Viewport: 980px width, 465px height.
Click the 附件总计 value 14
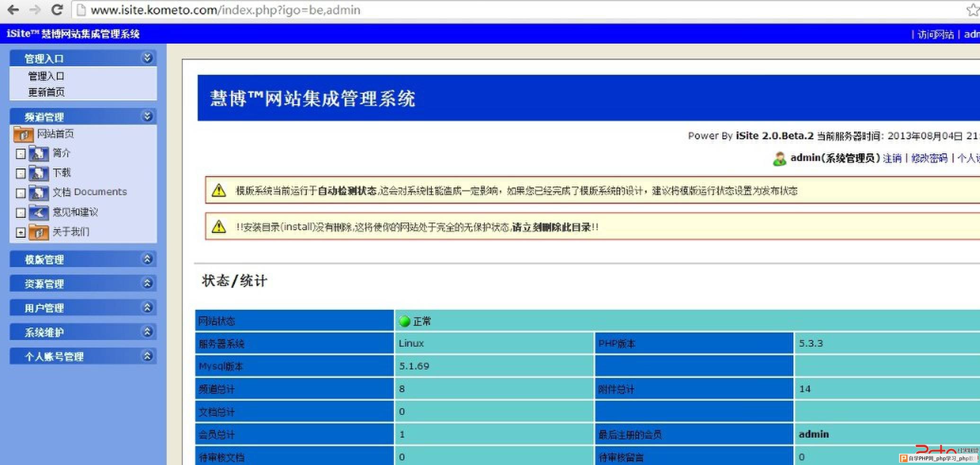[x=805, y=389]
